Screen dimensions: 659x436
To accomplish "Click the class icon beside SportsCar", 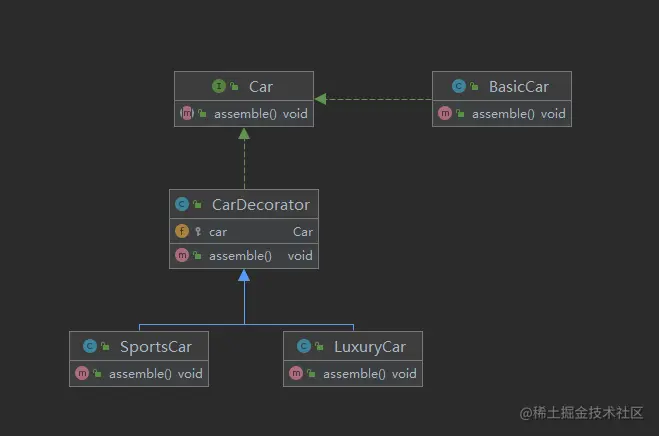I will click(x=90, y=346).
